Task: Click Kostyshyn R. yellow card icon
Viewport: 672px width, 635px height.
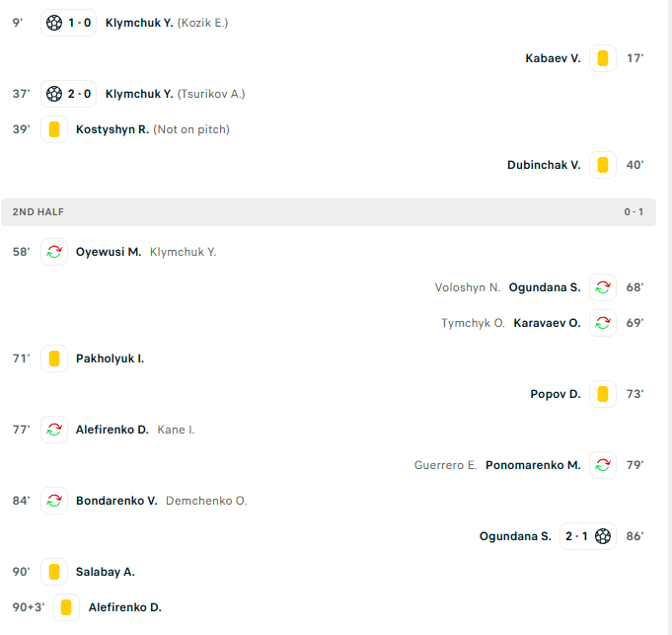Action: point(54,129)
